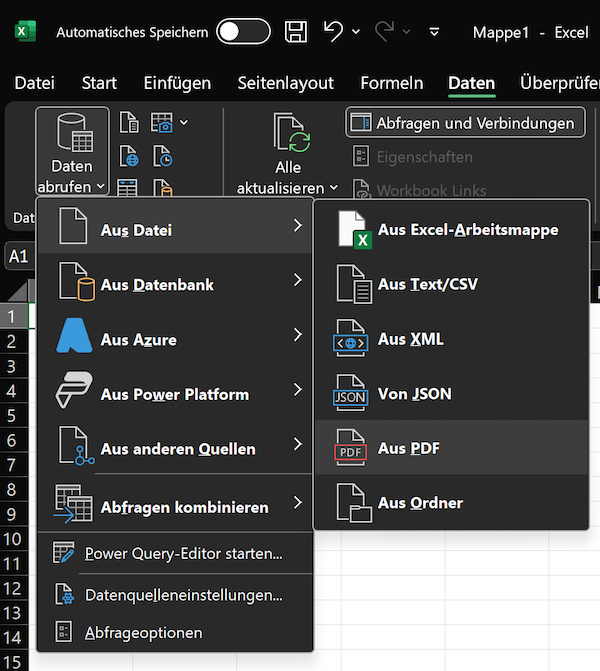Switch to the Einfügen tab
This screenshot has height=671, width=600.
click(x=177, y=83)
